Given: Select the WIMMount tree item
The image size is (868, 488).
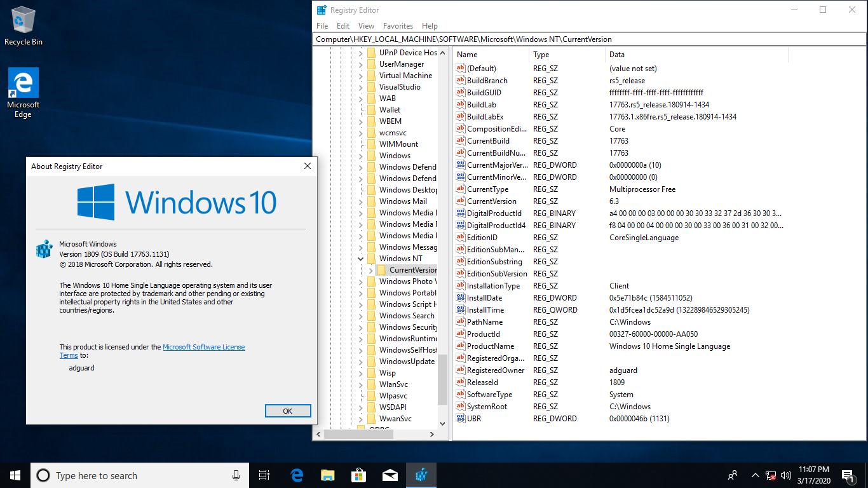Looking at the screenshot, I should click(399, 144).
